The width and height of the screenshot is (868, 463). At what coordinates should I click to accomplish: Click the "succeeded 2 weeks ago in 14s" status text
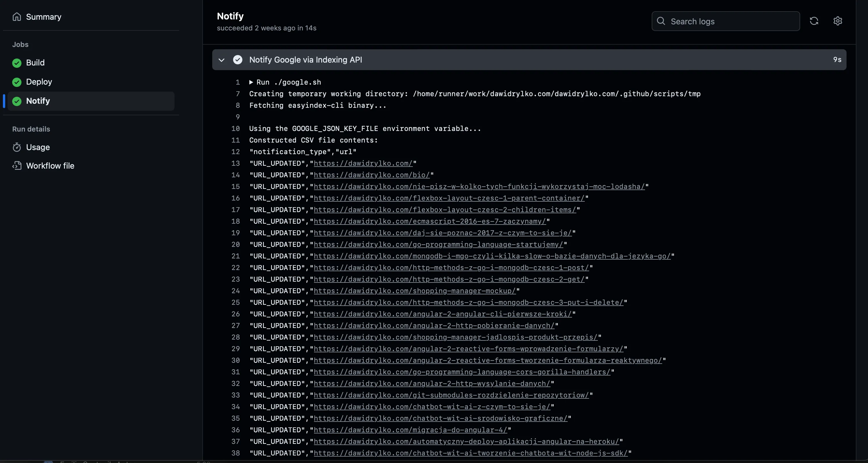(x=266, y=28)
